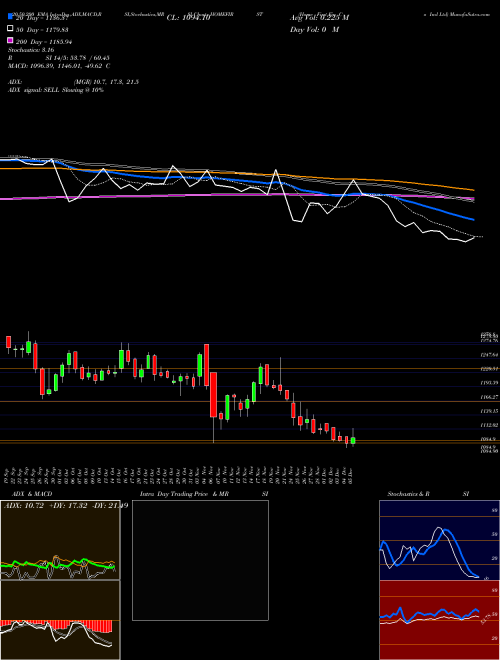
Task: Click the 1166.27 price axis label
Action: 489,397
